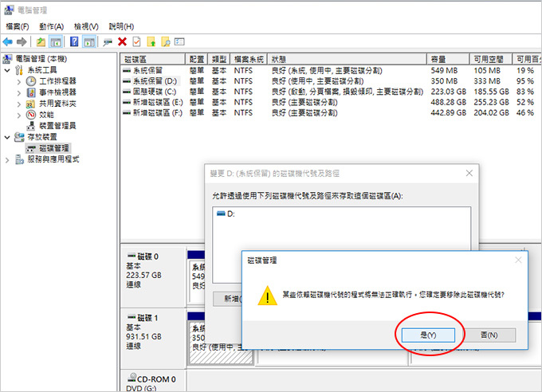This screenshot has width=542, height=392.
Task: Select the 新增磁碟區 (F:) volume row
Action: tap(331, 112)
